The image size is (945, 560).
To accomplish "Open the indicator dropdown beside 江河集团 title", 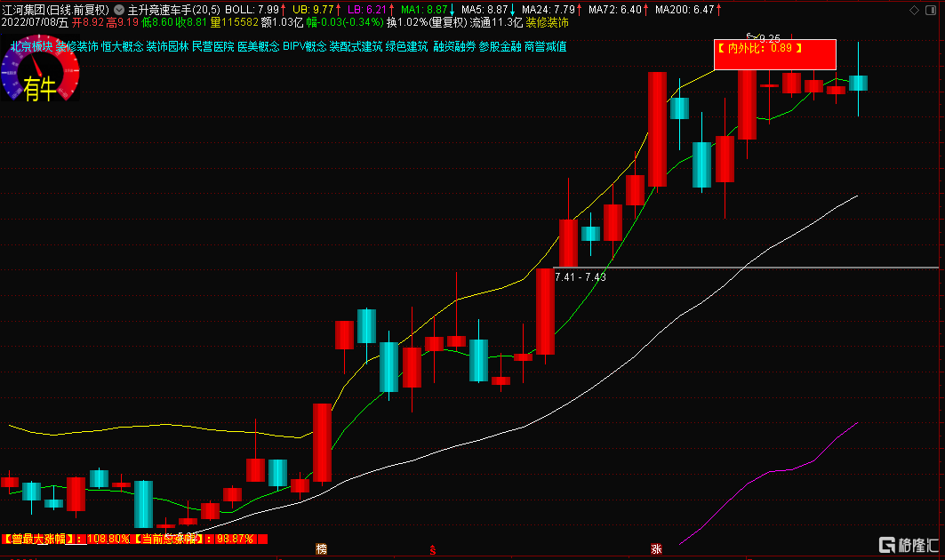I will tap(119, 10).
